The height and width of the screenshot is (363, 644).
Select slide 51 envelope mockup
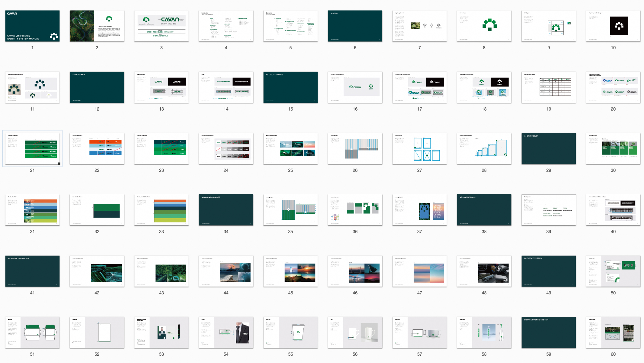pyautogui.click(x=32, y=333)
